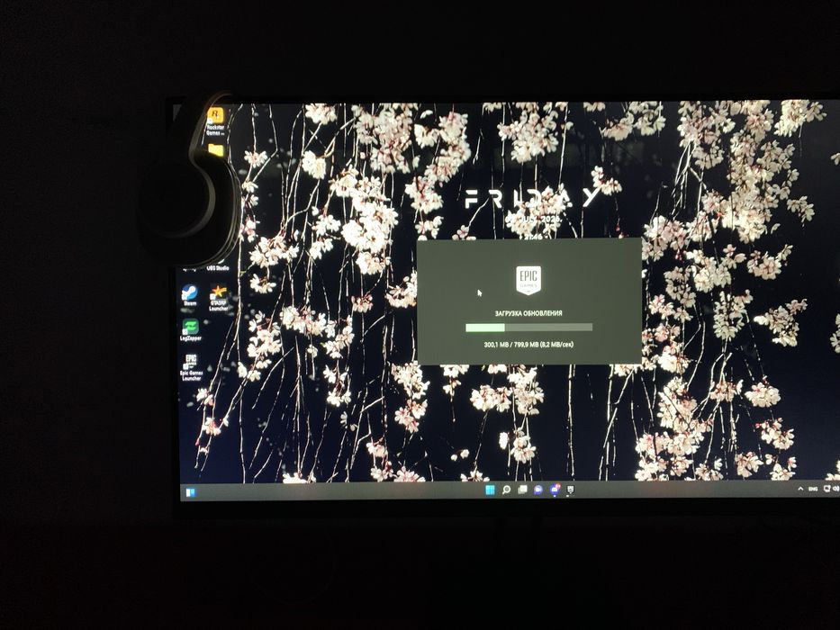This screenshot has width=840, height=630.
Task: Open volume control in system tray
Action: (836, 489)
